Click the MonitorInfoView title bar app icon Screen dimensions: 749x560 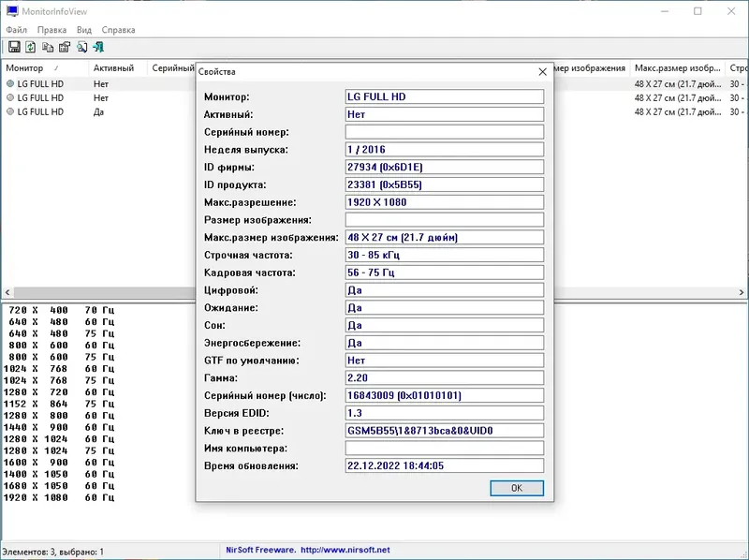[12, 11]
